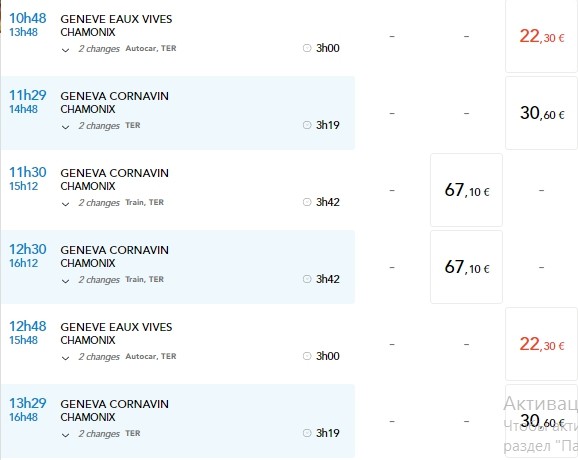Choose the 67,10 € fare for the 12h30 departure
578x460 pixels.
[466, 267]
